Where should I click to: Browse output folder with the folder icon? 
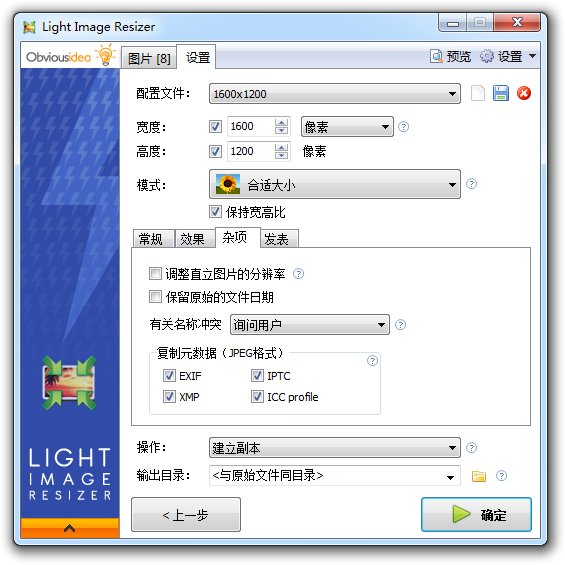pyautogui.click(x=479, y=476)
